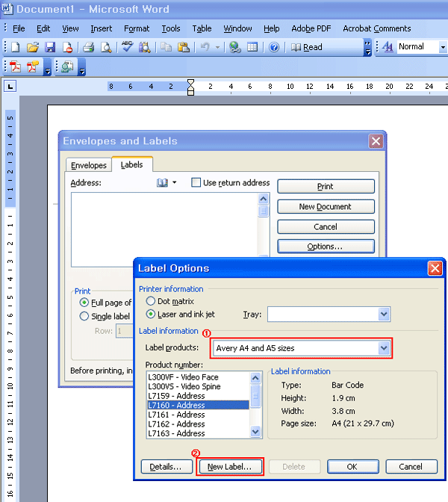This screenshot has width=448, height=502.
Task: Open address book dropdown arrow
Action: pos(175,182)
